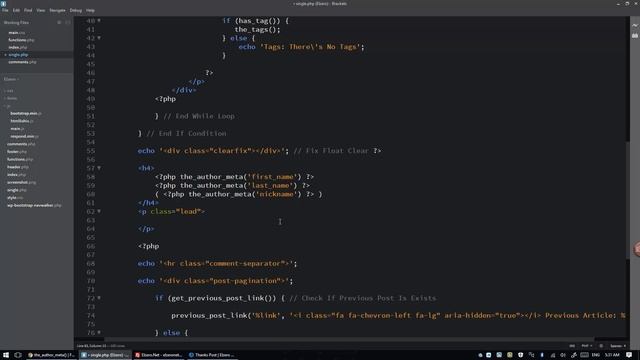640x360 pixels.
Task: Open single.php in project tree
Action: coord(17,190)
